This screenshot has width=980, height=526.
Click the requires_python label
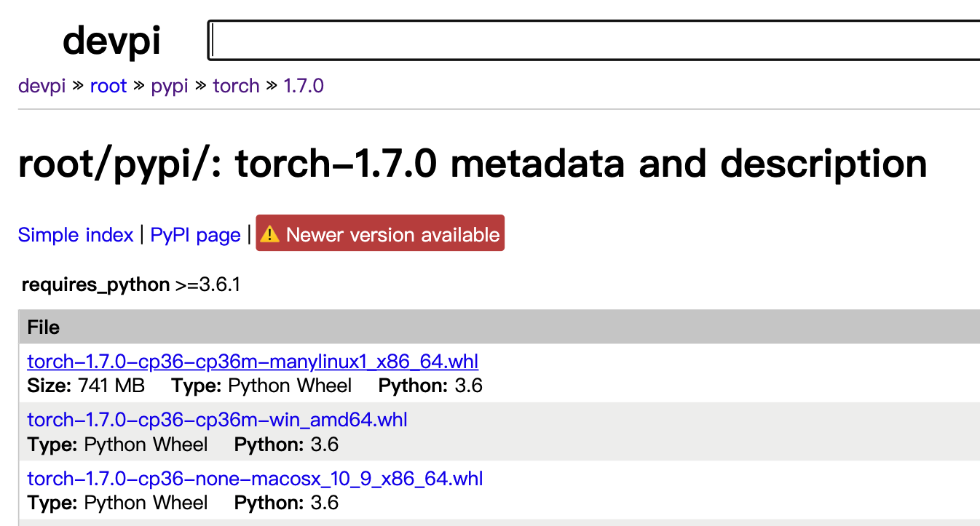click(95, 284)
